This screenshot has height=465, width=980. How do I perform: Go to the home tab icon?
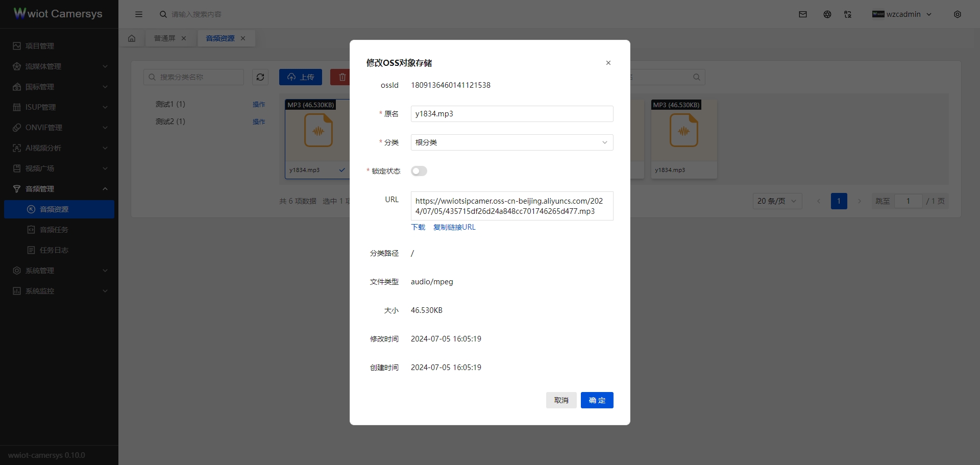point(132,38)
